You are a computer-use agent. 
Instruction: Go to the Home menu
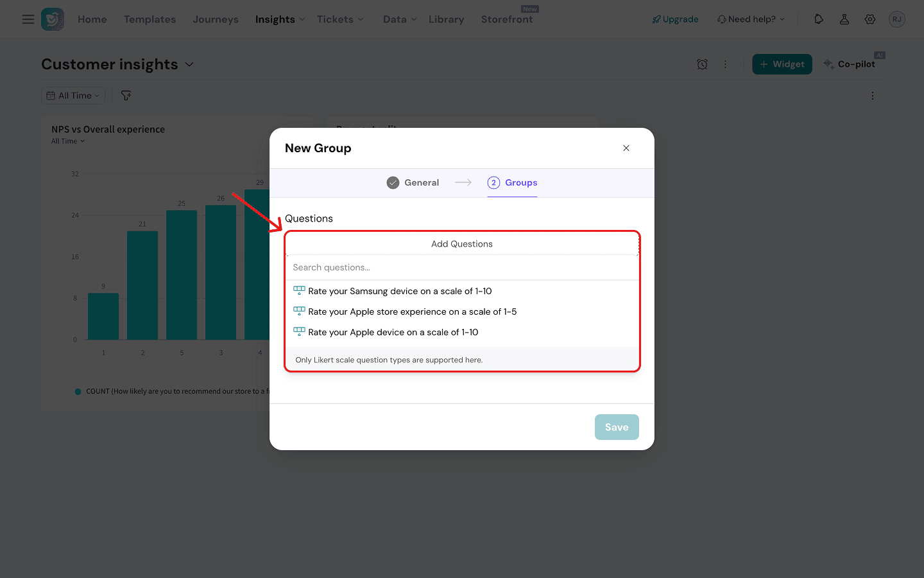92,19
